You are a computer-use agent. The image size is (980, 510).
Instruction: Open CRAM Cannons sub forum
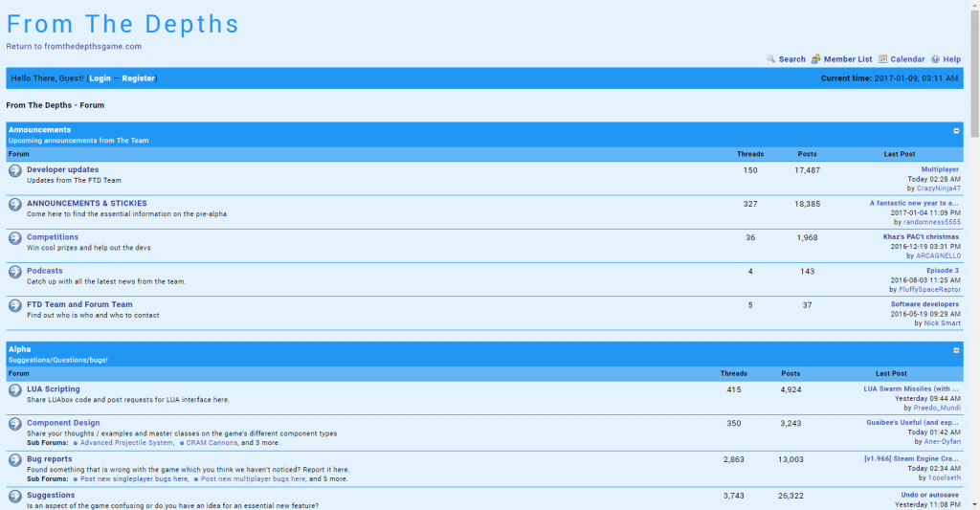(212, 442)
